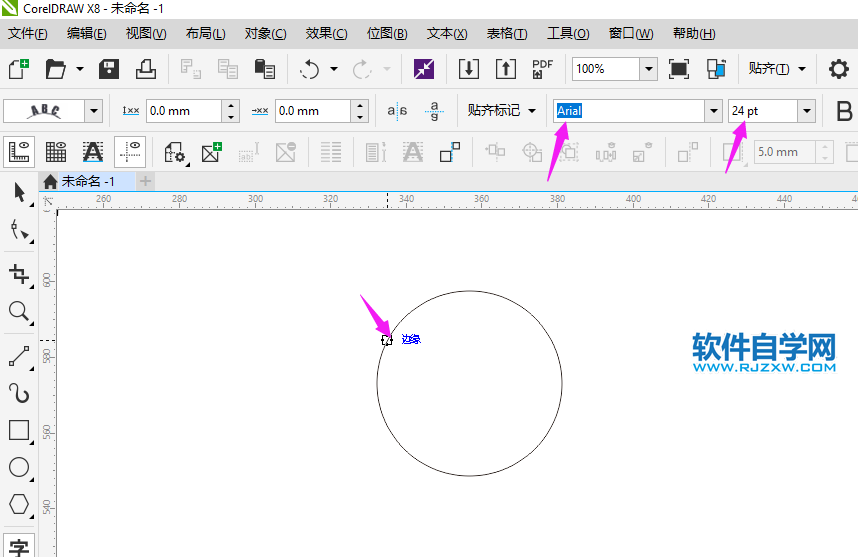858x557 pixels.
Task: Toggle the show rulers button
Action: pos(20,152)
